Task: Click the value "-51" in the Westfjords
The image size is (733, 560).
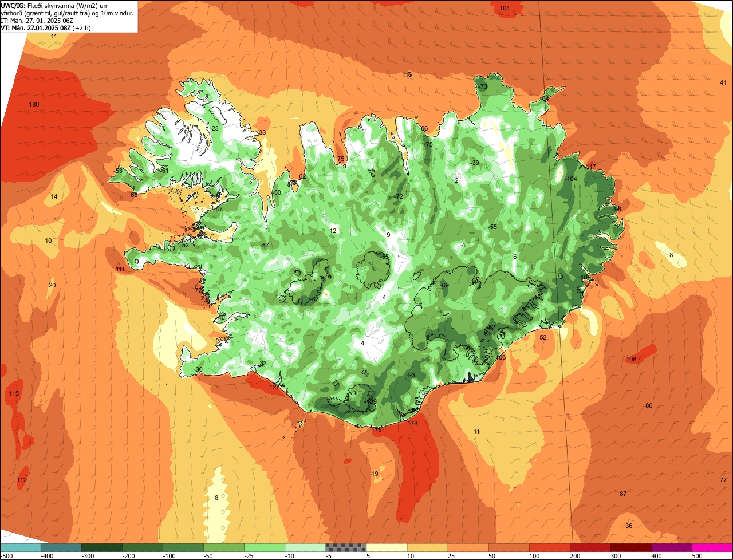Action: pyautogui.click(x=164, y=171)
